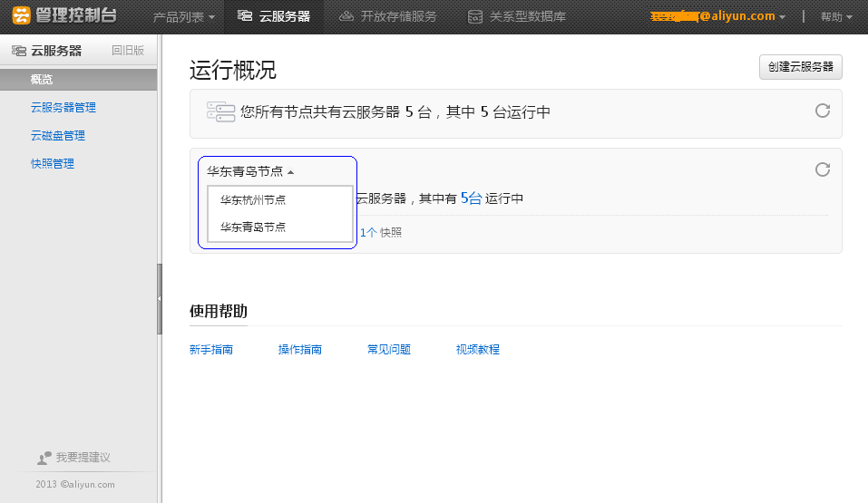Screen dimensions: 868x503
Task: Open the 关系型数据库 tab
Action: 516,16
